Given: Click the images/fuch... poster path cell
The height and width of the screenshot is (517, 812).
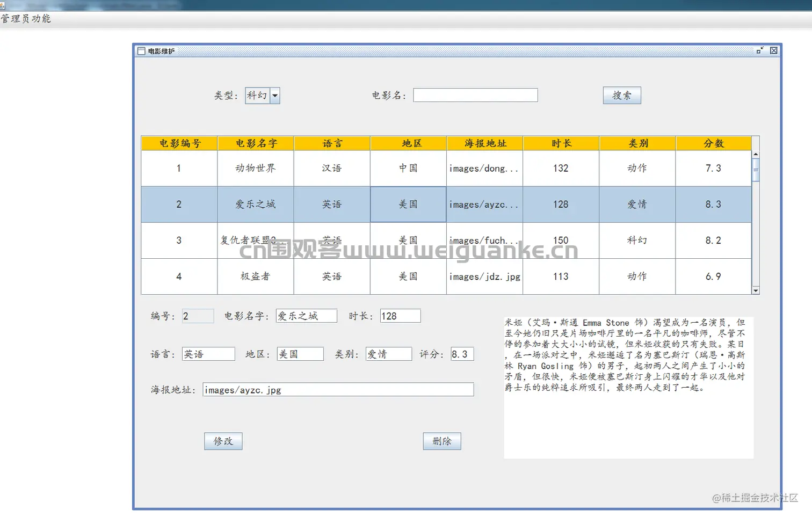Looking at the screenshot, I should tap(484, 241).
